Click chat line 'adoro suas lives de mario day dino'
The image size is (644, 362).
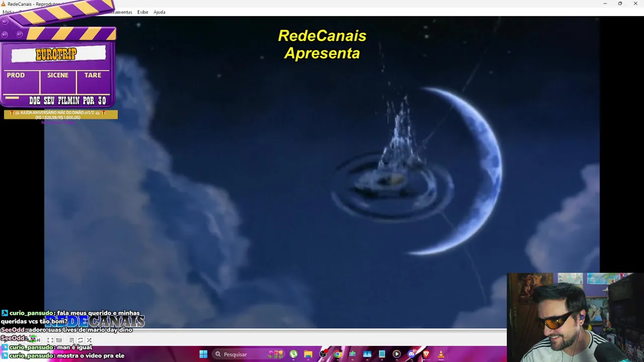(x=80, y=330)
